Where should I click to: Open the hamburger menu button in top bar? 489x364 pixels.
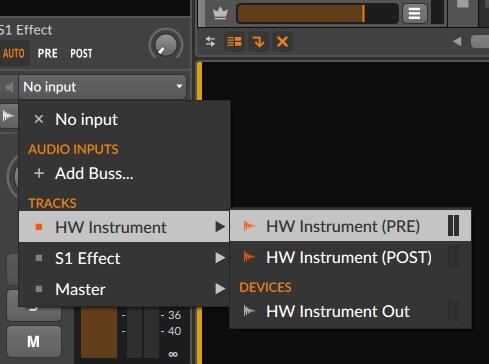click(414, 13)
